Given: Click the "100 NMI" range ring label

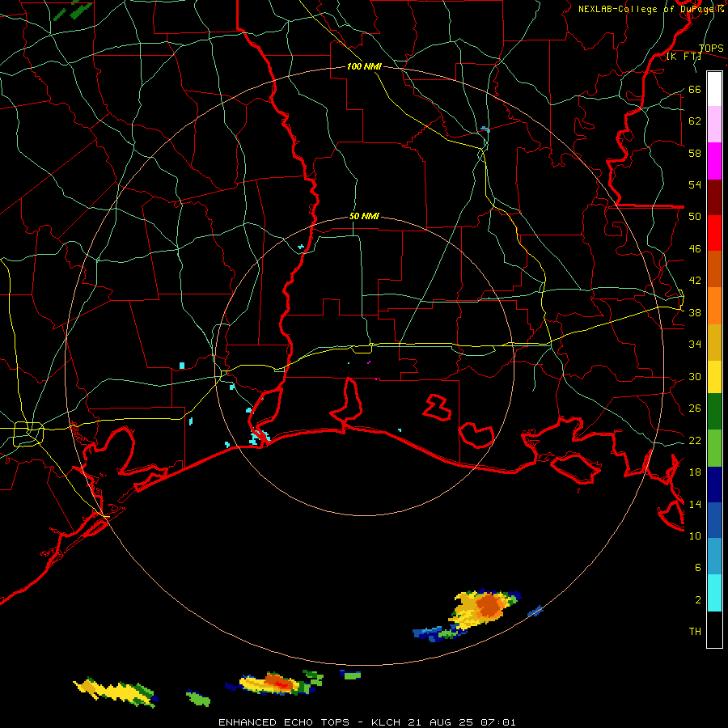Looking at the screenshot, I should (x=364, y=66).
